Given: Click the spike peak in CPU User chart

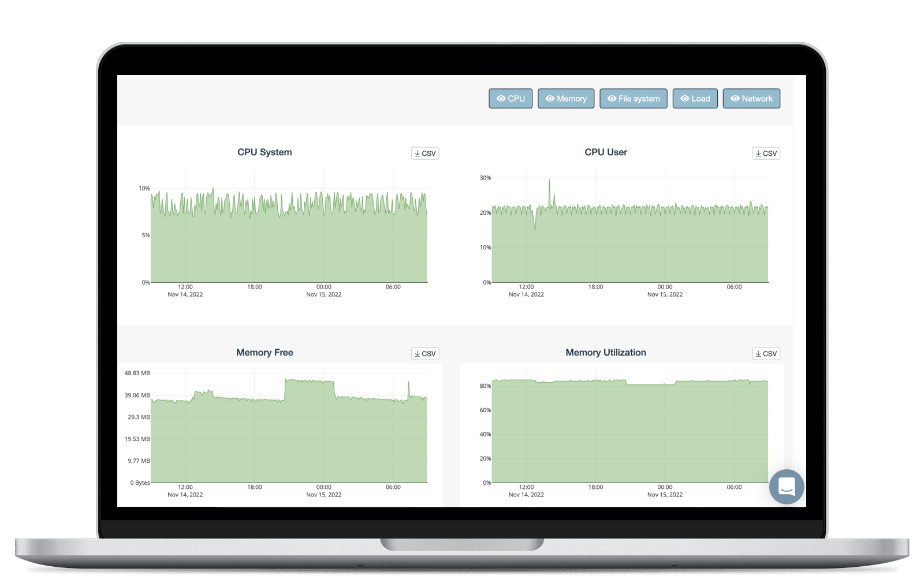Looking at the screenshot, I should 549,181.
